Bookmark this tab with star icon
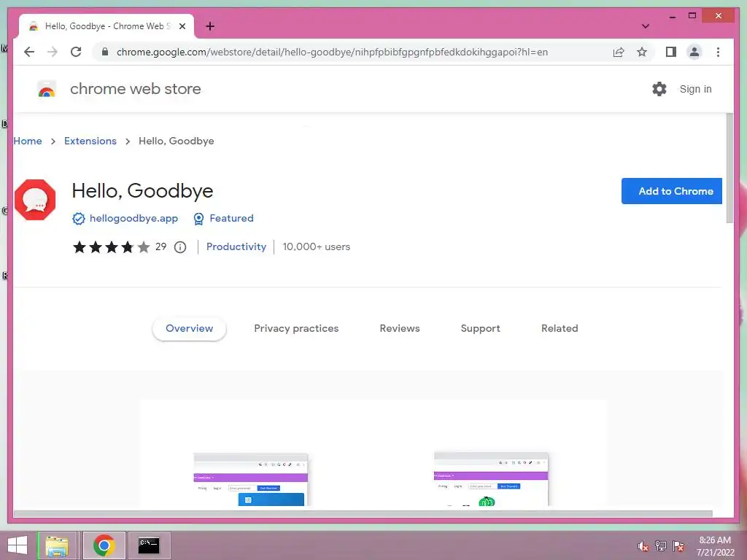The width and height of the screenshot is (747, 560). point(642,52)
